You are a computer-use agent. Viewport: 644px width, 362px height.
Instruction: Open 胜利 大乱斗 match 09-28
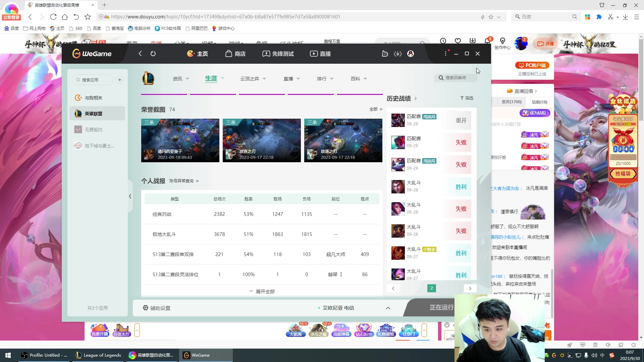(431, 187)
